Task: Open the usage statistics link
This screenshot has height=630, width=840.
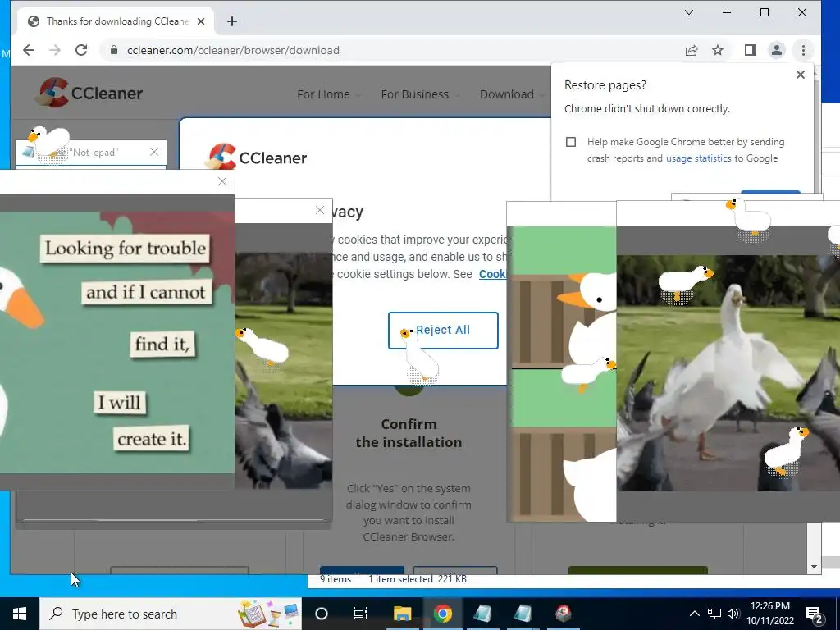Action: point(698,158)
